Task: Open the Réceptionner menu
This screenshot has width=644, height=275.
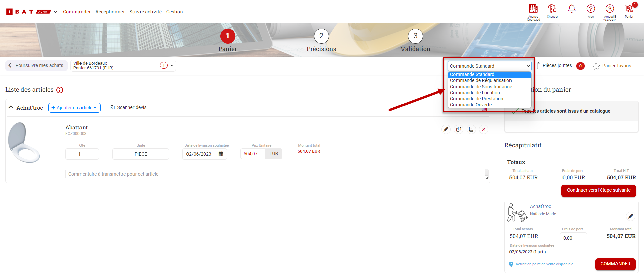Action: pos(110,12)
